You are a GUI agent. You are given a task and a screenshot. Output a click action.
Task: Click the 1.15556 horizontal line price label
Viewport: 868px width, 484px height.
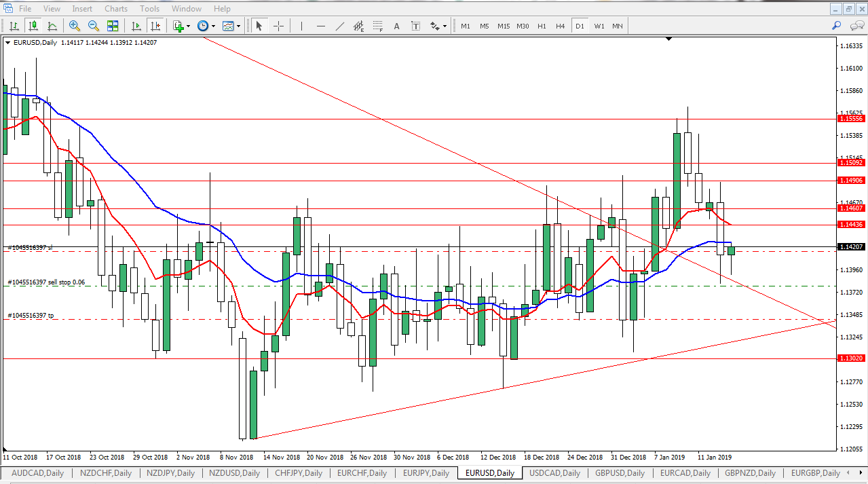coord(851,118)
